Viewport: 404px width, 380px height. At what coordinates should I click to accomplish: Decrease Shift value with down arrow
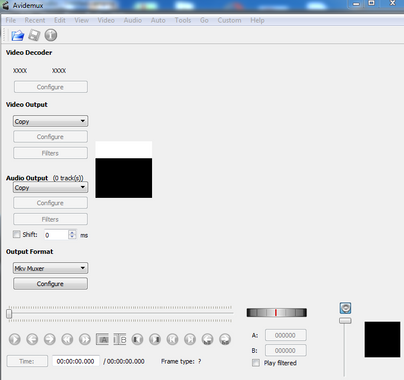pyautogui.click(x=72, y=237)
